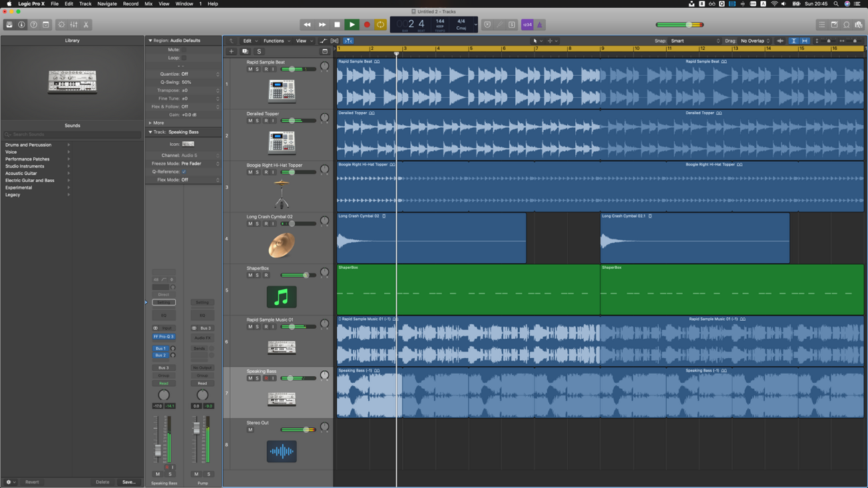Open the Snap mode dropdown
Screen dimensions: 868x488
point(695,41)
